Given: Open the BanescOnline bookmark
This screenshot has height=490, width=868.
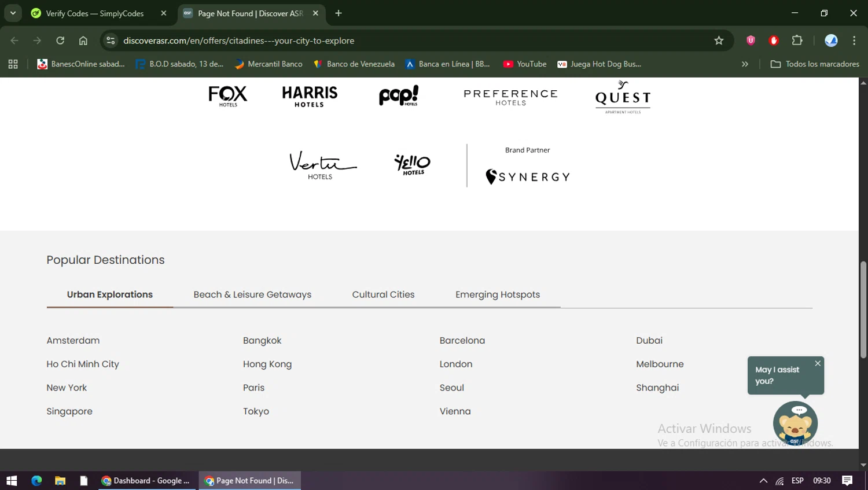Looking at the screenshot, I should 81,64.
